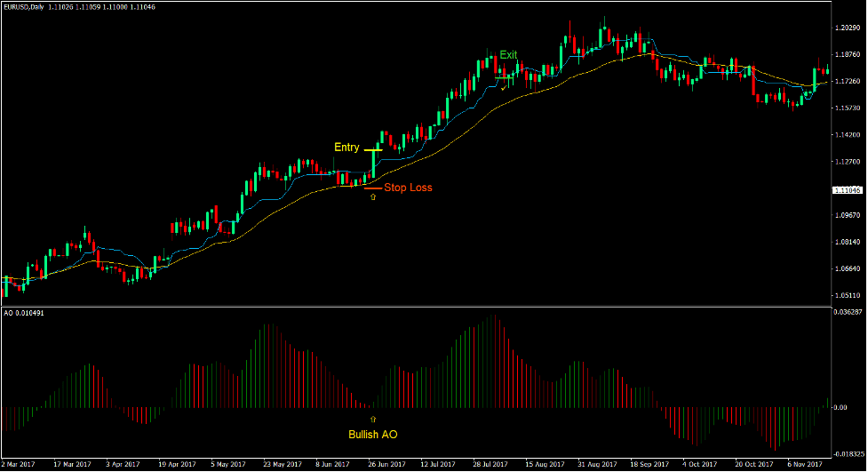Click the 2 Mar 2017 date label

pos(19,464)
